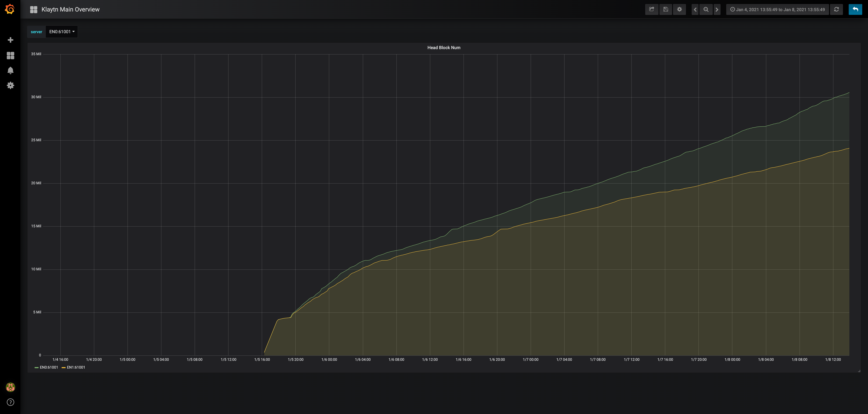Screen dimensions: 868x414
Task: Open the Alerting bell icon
Action: pos(11,70)
